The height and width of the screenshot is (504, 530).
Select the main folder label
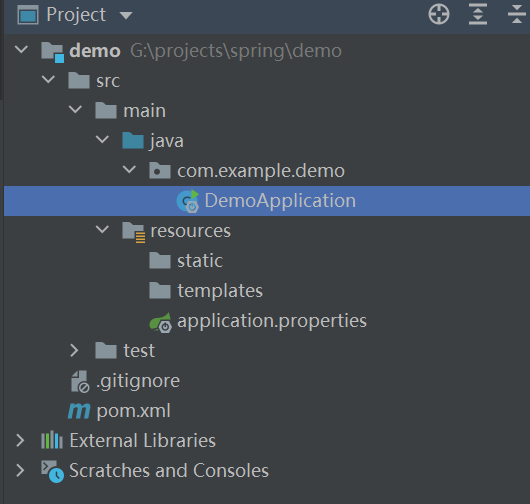coord(145,111)
